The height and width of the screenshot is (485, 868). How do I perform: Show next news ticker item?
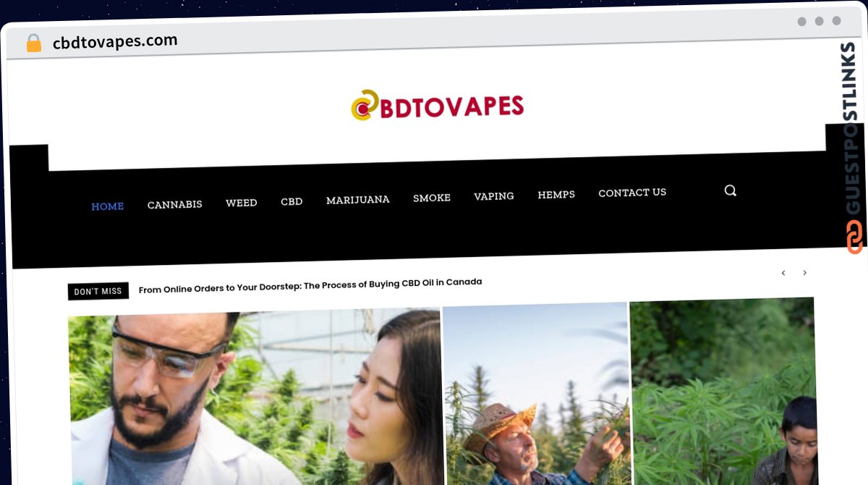point(804,273)
